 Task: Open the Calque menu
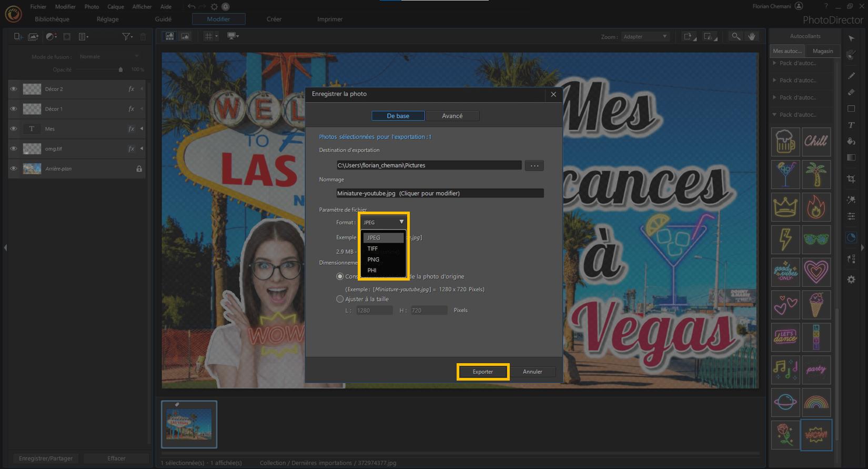pyautogui.click(x=115, y=7)
